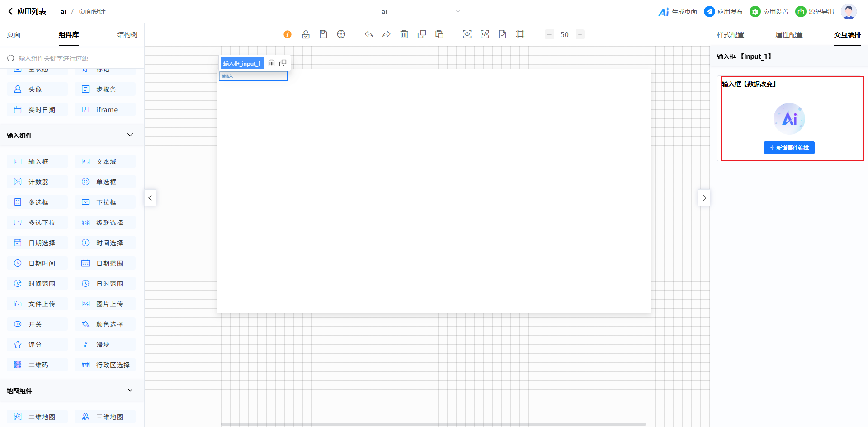Click the 应用发布 button
Screen dimensions: 868x427
tap(723, 12)
